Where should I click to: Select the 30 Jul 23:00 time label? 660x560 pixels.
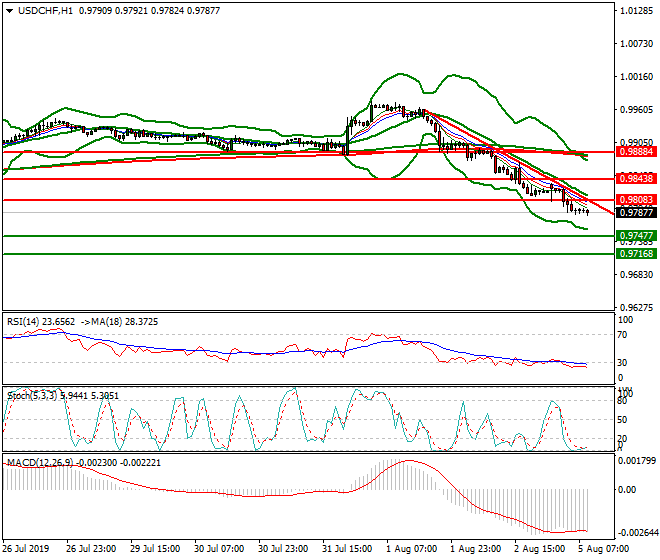point(283,549)
